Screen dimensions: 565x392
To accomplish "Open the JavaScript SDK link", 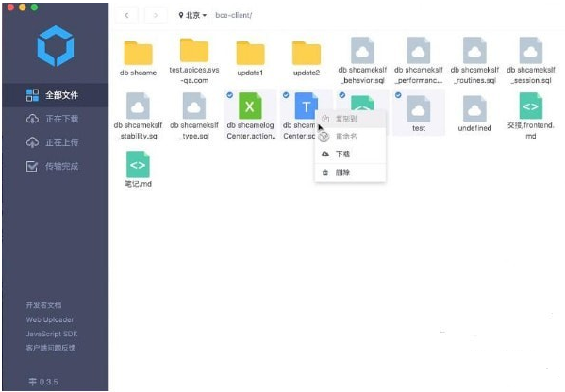I will 52,334.
